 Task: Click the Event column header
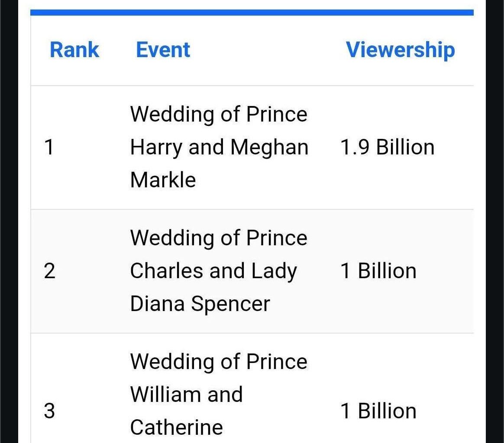coord(163,50)
